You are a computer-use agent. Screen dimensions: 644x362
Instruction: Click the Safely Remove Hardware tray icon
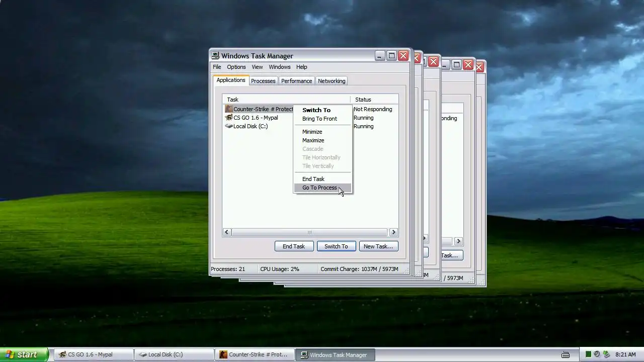pos(606,354)
